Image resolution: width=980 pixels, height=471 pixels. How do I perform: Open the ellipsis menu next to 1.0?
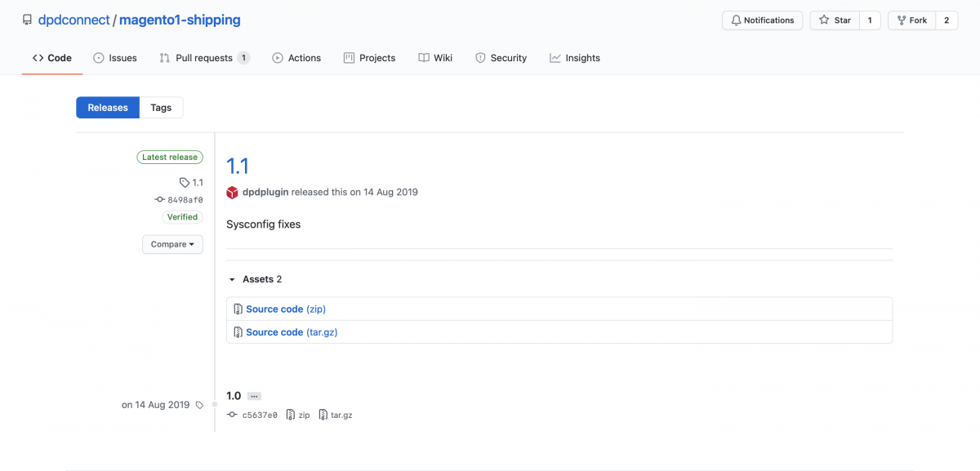tap(254, 395)
